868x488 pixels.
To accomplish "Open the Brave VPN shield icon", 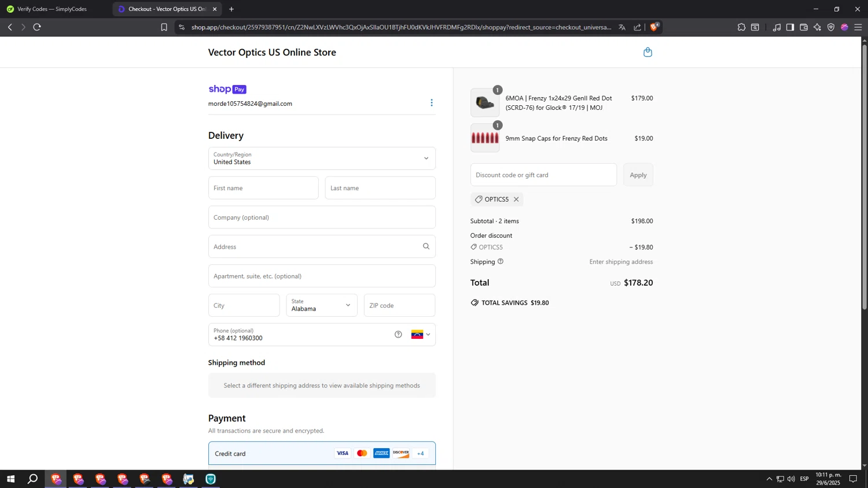I will pos(831,27).
